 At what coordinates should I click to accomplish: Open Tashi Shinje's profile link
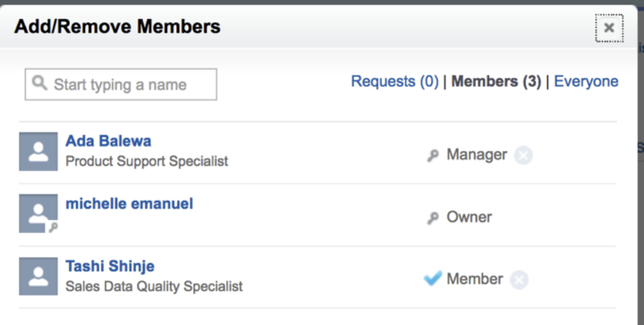(x=110, y=266)
